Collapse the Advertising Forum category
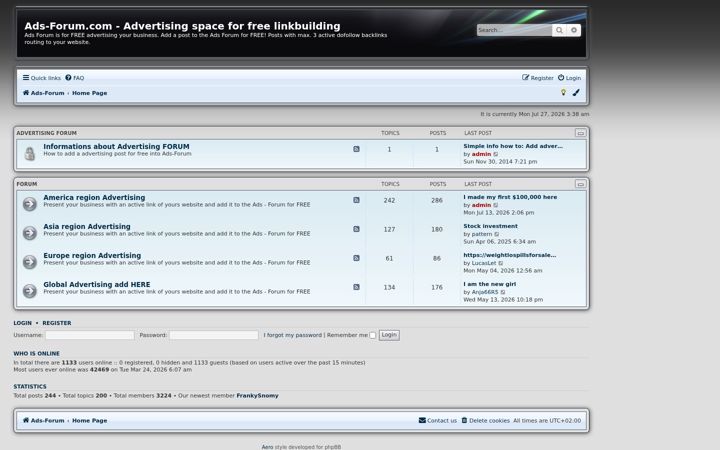Image resolution: width=720 pixels, height=450 pixels. point(580,133)
